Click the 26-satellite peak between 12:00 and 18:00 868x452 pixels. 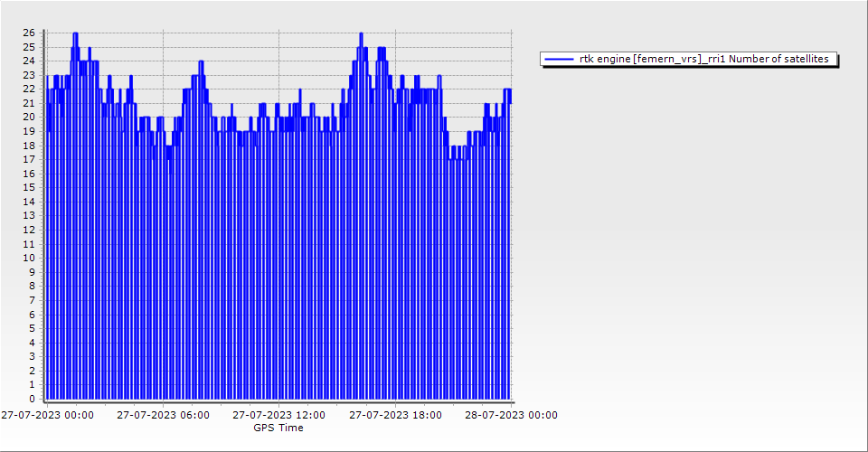(361, 34)
